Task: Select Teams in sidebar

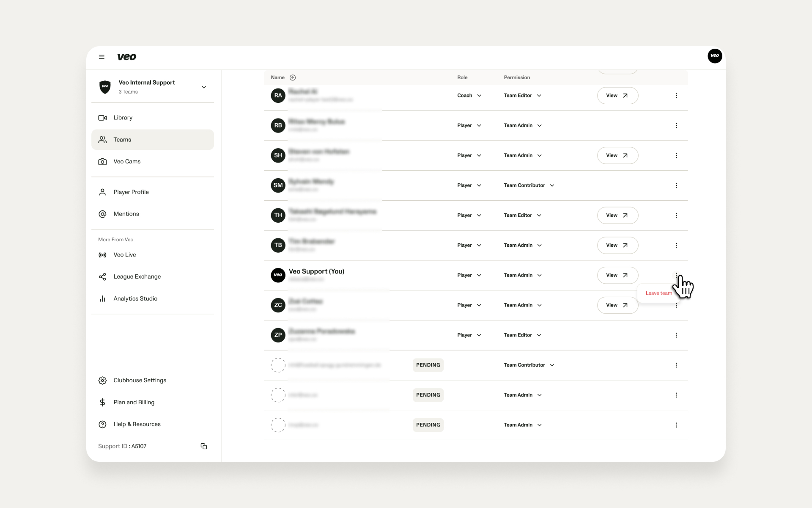Action: (153, 140)
